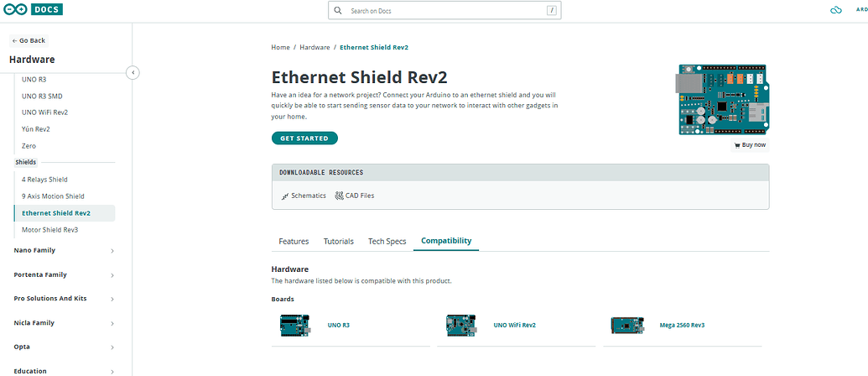Select Motor Shield Rev3 in sidebar
This screenshot has height=376, width=868.
point(50,229)
